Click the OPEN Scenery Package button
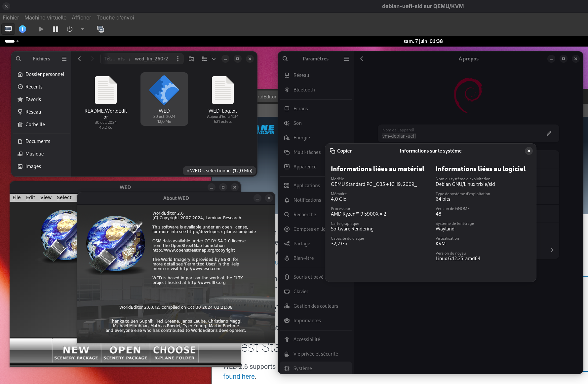This screenshot has height=384, width=588. (x=125, y=353)
